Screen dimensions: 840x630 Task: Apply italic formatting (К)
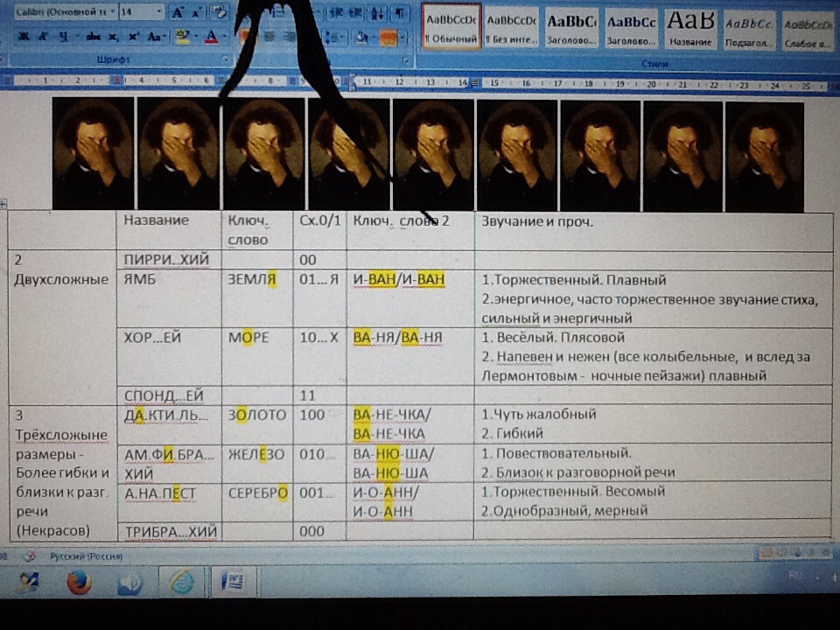pyautogui.click(x=43, y=37)
